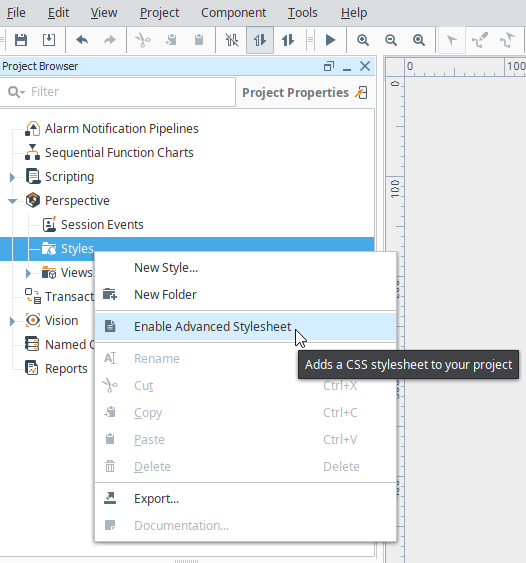Click the Copy toolbar icon
This screenshot has height=563, width=526.
point(171,40)
